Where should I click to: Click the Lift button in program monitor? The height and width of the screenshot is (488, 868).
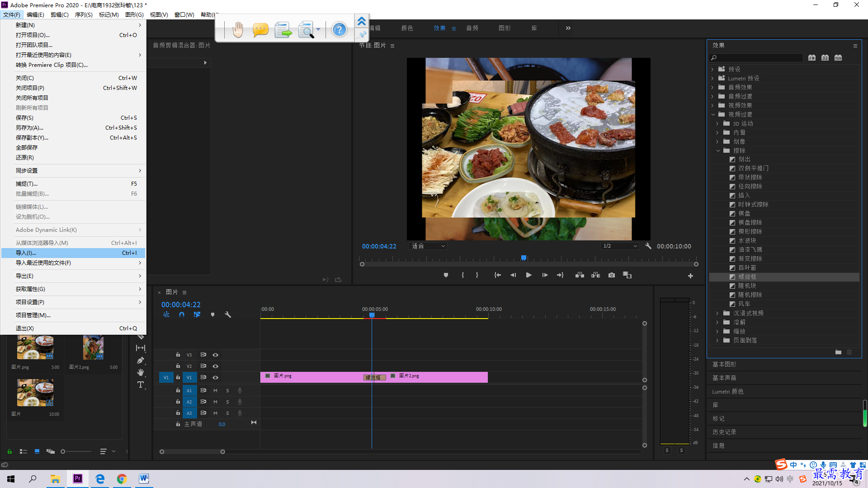tap(580, 275)
